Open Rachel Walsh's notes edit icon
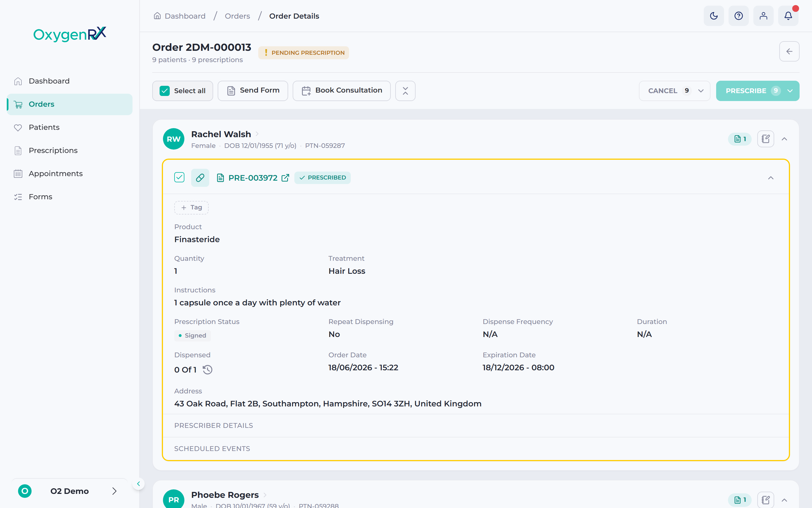Screen dimensions: 812x508 (x=765, y=139)
